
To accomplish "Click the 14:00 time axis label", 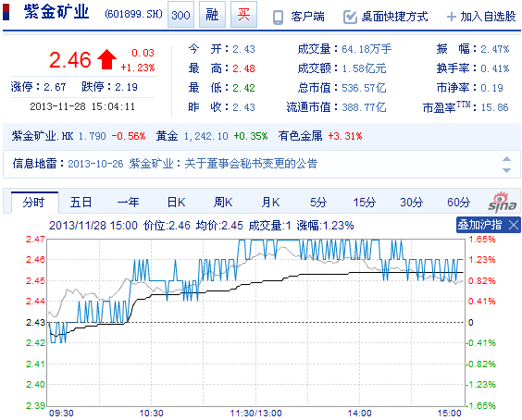I will coord(359,414).
